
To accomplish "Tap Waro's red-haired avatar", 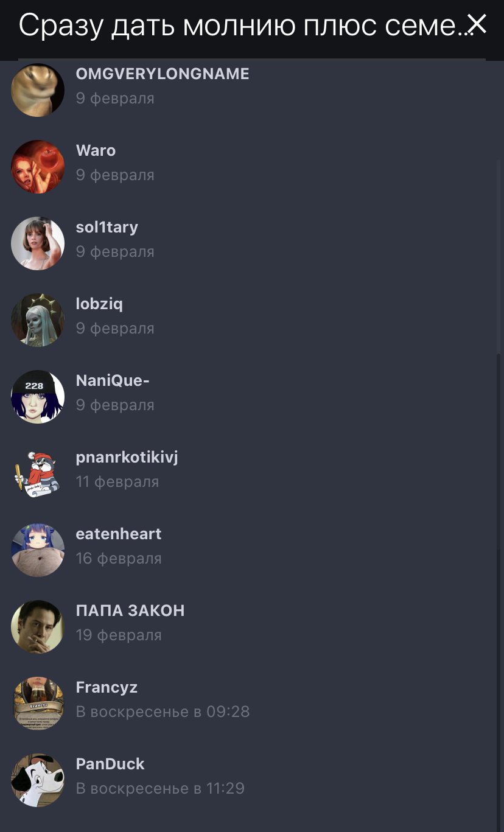I will coord(38,167).
